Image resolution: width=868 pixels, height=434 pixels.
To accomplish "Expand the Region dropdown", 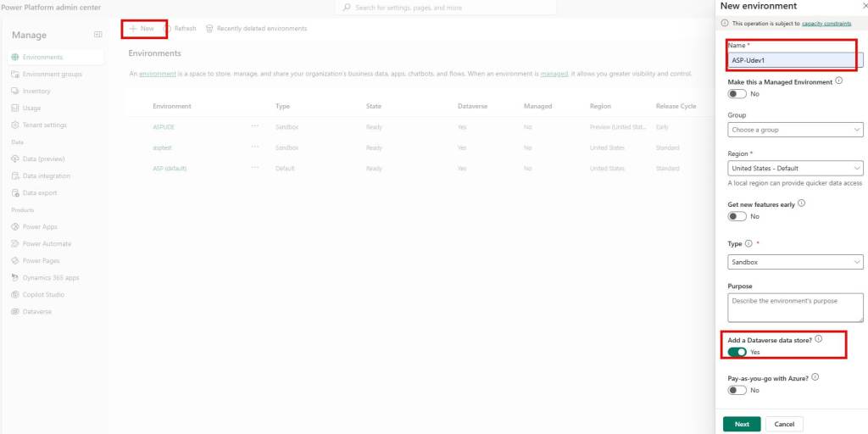I will click(795, 168).
